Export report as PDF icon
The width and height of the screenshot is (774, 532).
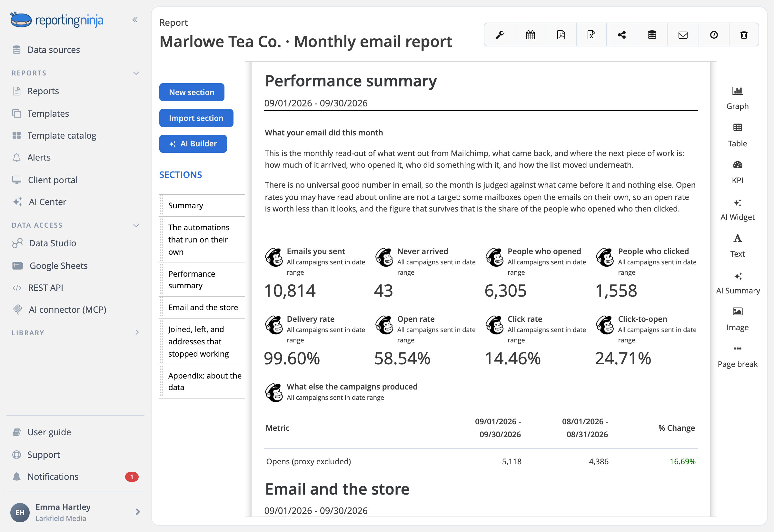pyautogui.click(x=561, y=35)
